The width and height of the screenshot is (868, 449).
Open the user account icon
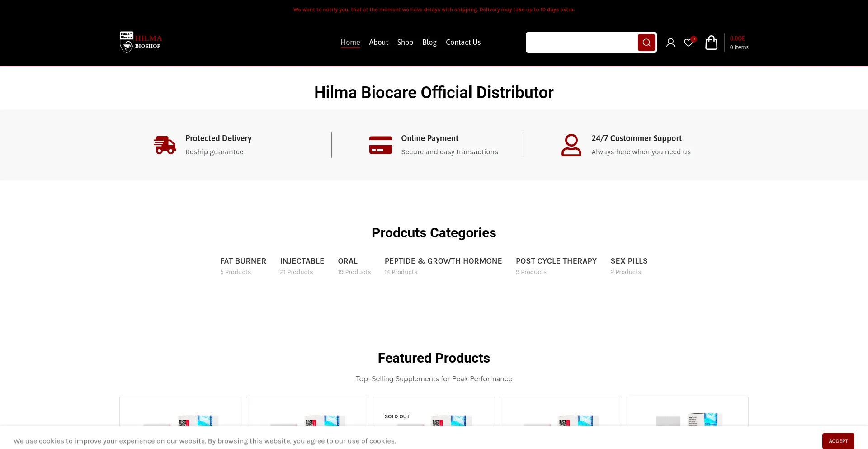(x=670, y=43)
